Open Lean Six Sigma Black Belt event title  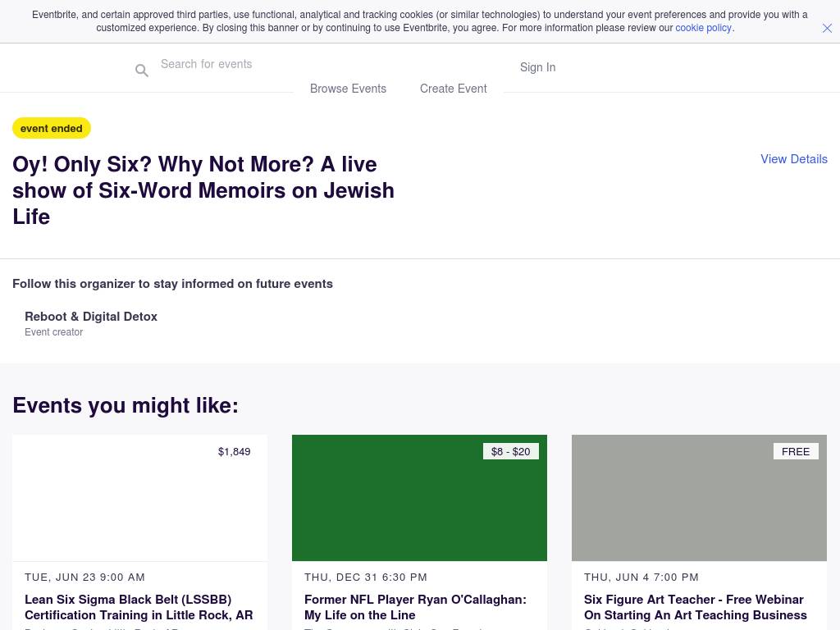pos(139,607)
